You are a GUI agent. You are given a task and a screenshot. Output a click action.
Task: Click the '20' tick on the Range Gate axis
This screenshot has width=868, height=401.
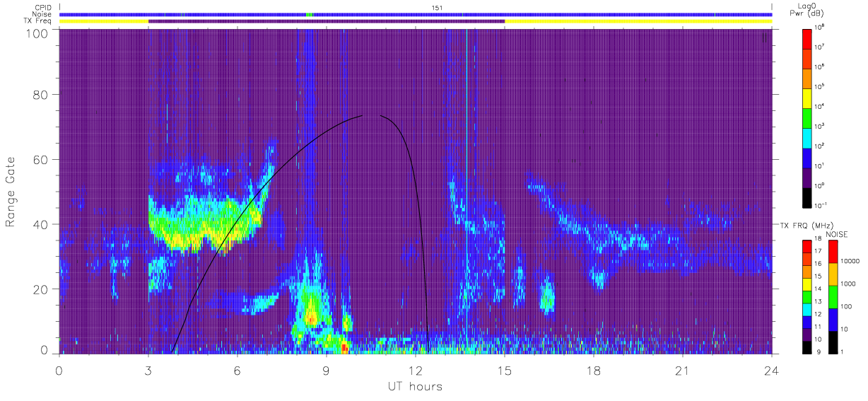pyautogui.click(x=40, y=289)
